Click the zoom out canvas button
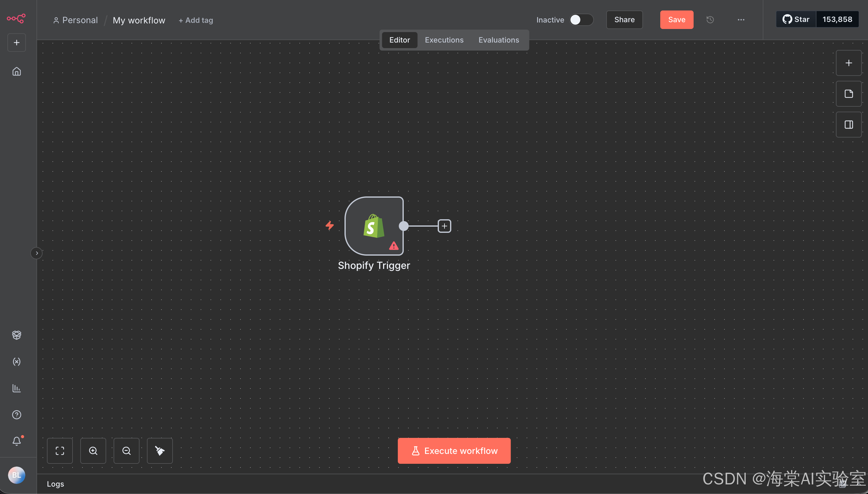The image size is (868, 494). [x=126, y=451]
